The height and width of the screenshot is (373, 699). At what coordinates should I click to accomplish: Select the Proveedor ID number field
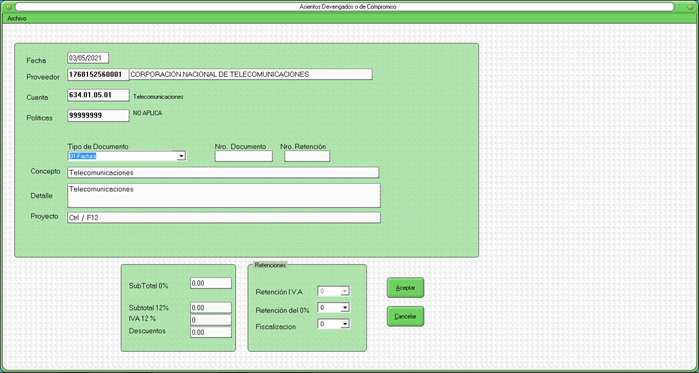(98, 74)
